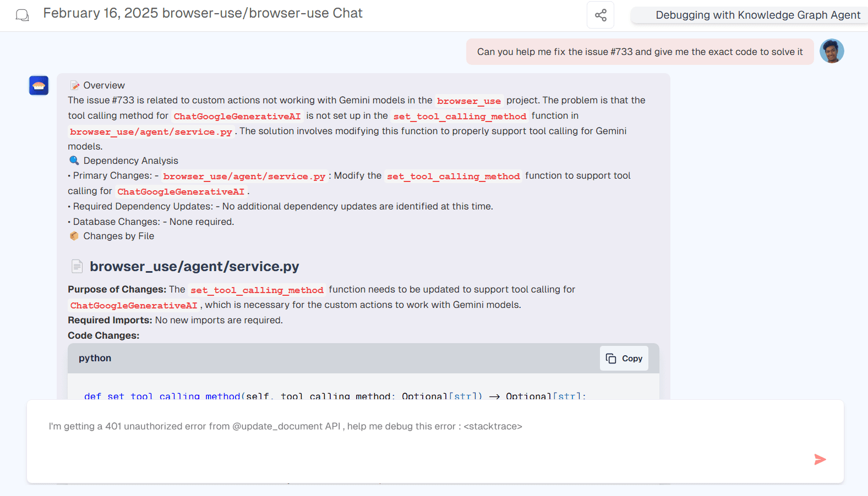
Task: Click the 'Purpose of Changes:' label
Action: pyautogui.click(x=117, y=289)
